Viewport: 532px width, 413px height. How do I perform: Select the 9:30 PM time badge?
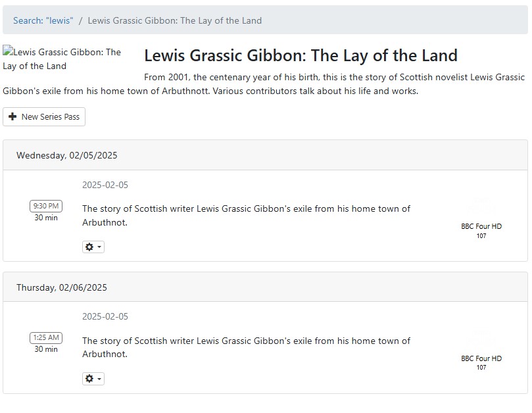46,206
